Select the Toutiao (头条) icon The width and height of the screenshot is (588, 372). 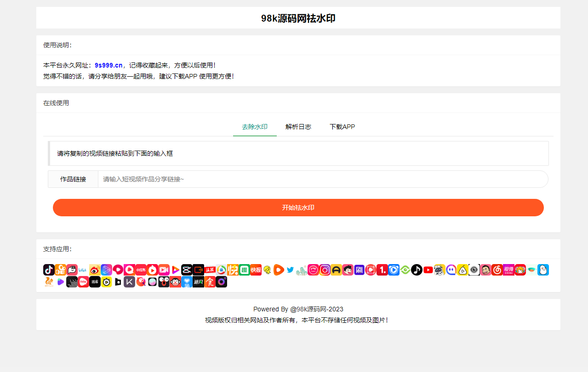coord(210,270)
